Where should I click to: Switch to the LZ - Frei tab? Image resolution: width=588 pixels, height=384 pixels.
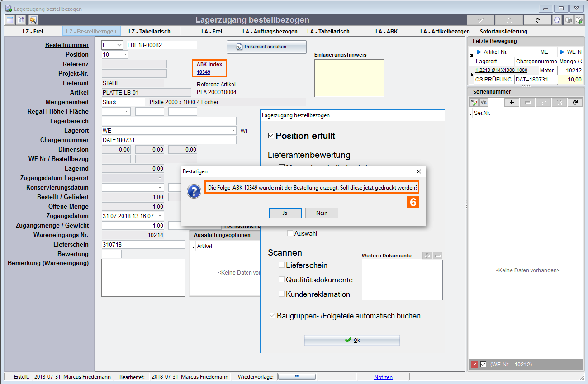pyautogui.click(x=33, y=32)
